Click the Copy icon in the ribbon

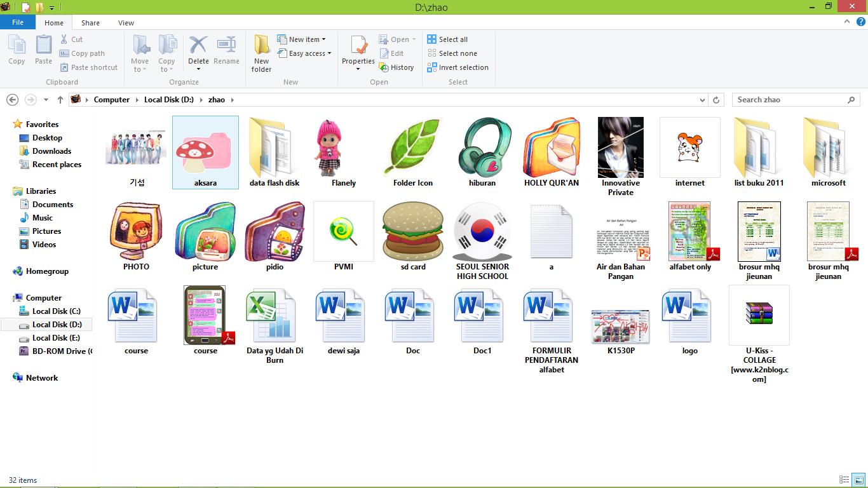(x=17, y=50)
